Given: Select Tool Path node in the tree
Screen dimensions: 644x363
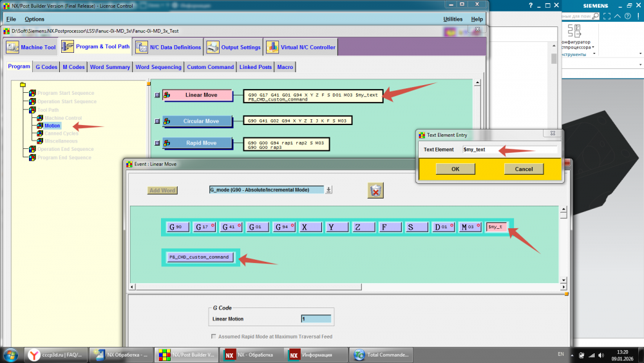Looking at the screenshot, I should (48, 110).
